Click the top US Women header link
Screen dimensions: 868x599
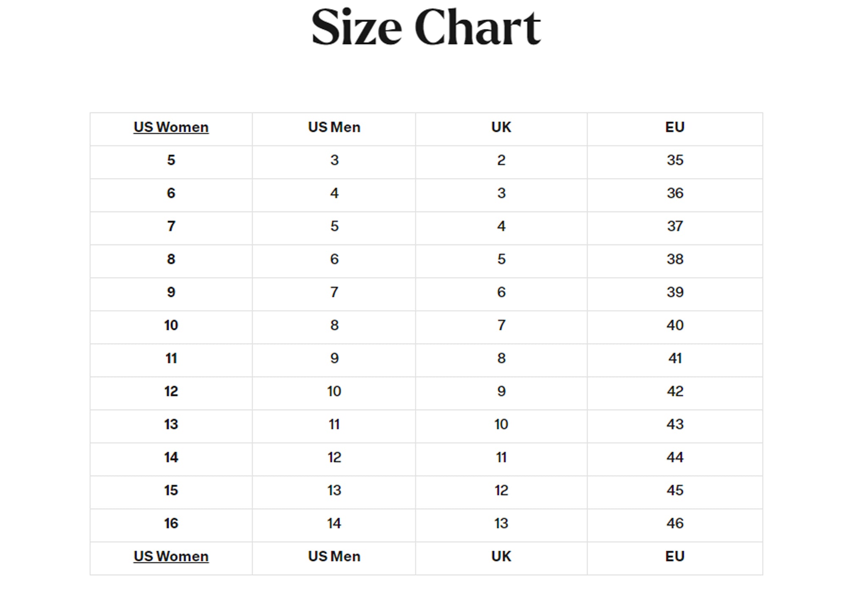[x=171, y=127]
